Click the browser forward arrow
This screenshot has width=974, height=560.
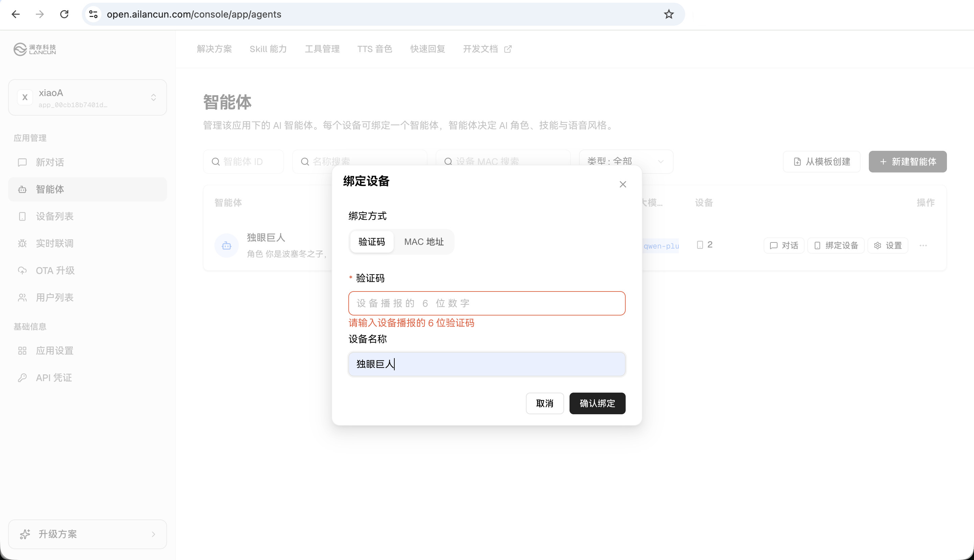(x=40, y=14)
